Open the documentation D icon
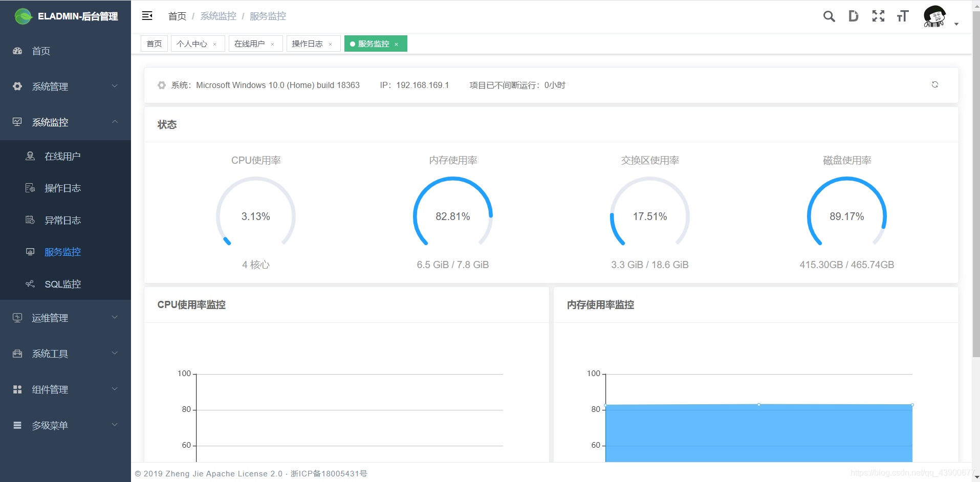 click(853, 16)
